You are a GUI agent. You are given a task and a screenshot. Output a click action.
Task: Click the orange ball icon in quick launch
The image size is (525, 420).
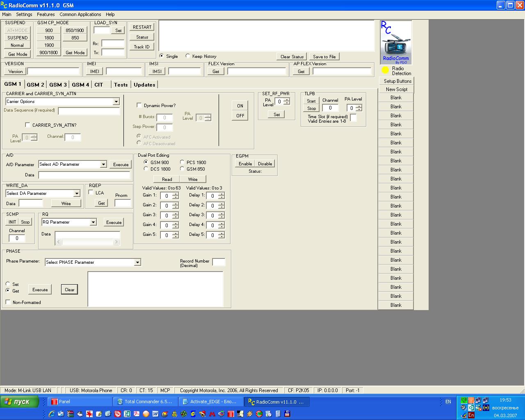click(146, 414)
